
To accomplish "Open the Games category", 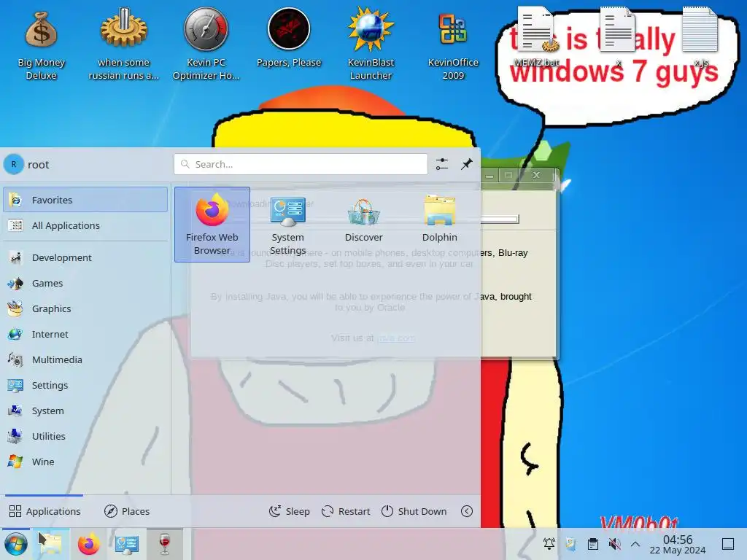I will (85, 283).
